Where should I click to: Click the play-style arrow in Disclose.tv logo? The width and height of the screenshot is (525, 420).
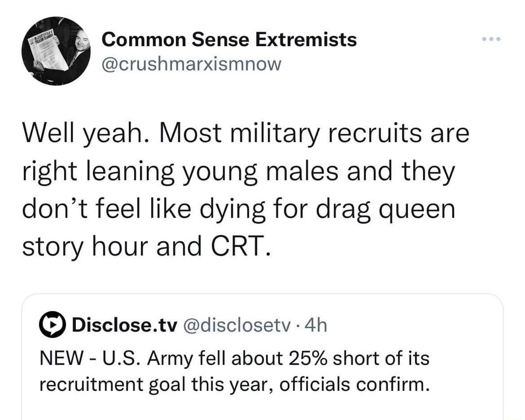pos(53,325)
